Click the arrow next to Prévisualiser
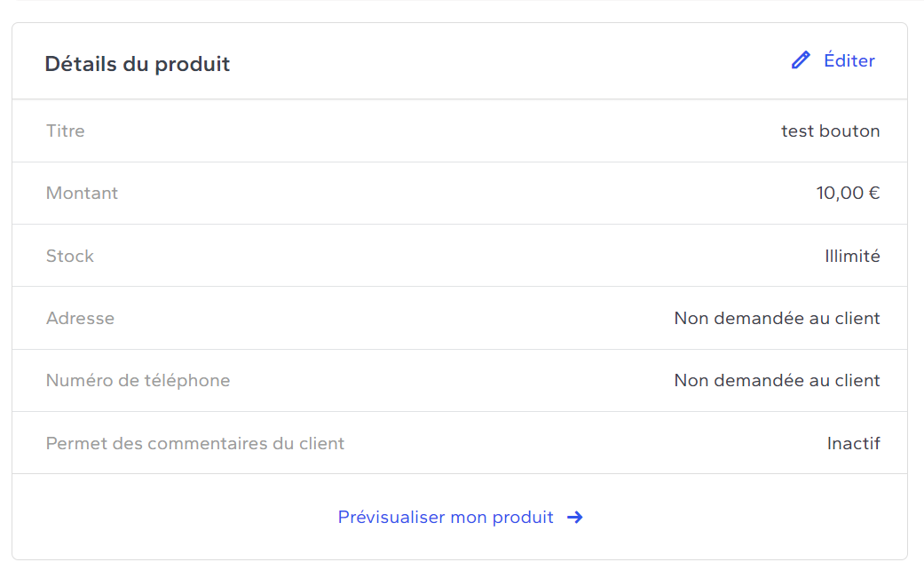The height and width of the screenshot is (578, 924). tap(574, 518)
